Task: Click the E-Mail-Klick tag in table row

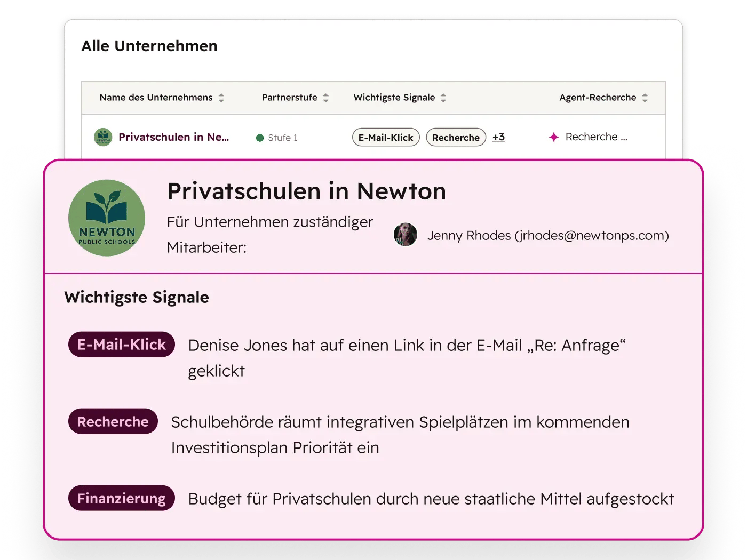Action: coord(386,138)
